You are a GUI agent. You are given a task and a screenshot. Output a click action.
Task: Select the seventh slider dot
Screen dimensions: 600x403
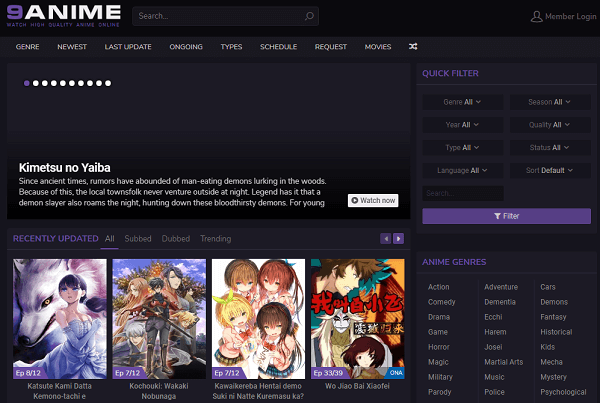(81, 83)
